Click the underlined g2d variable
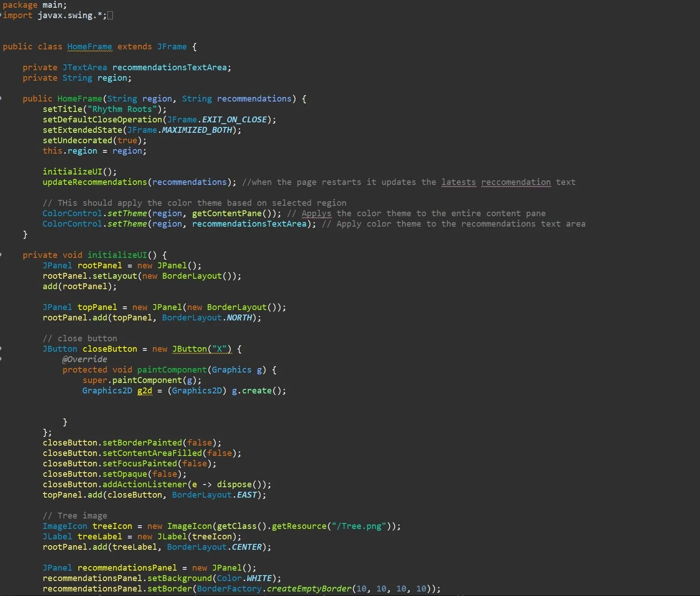Screen dimensions: 700x596 coord(145,391)
